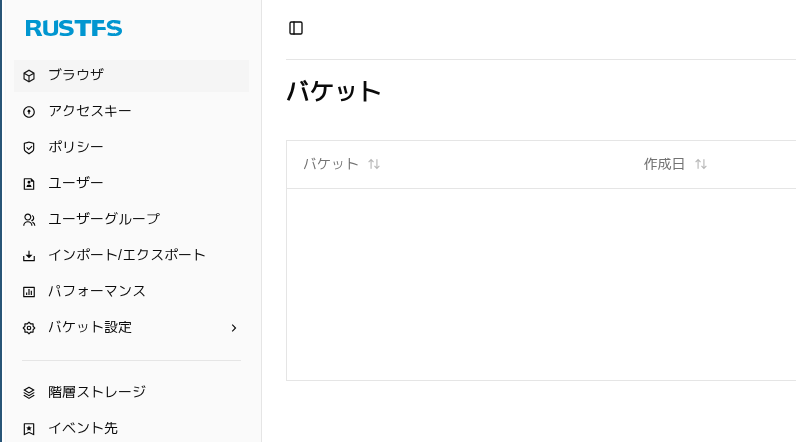Screen dimensions: 796x442
Task: Sort by 作成日 column arrows
Action: pyautogui.click(x=701, y=164)
